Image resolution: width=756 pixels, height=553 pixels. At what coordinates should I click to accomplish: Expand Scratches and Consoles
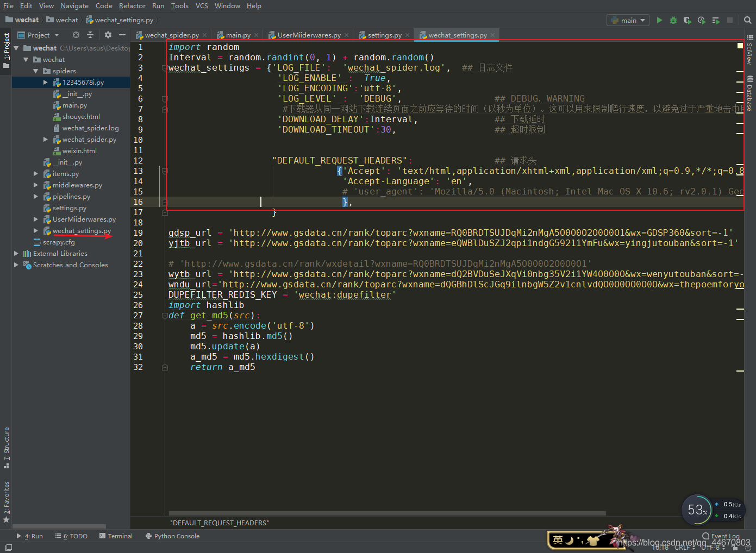click(x=16, y=265)
